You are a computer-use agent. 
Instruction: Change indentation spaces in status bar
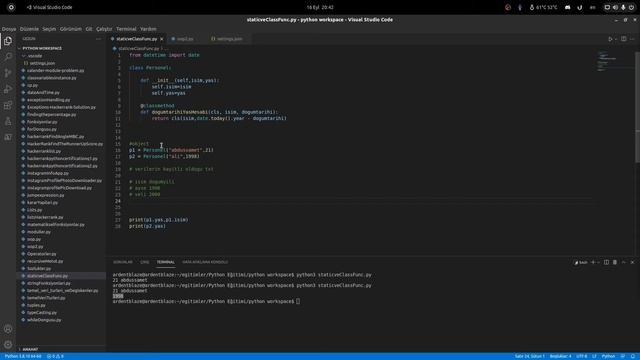coord(561,356)
